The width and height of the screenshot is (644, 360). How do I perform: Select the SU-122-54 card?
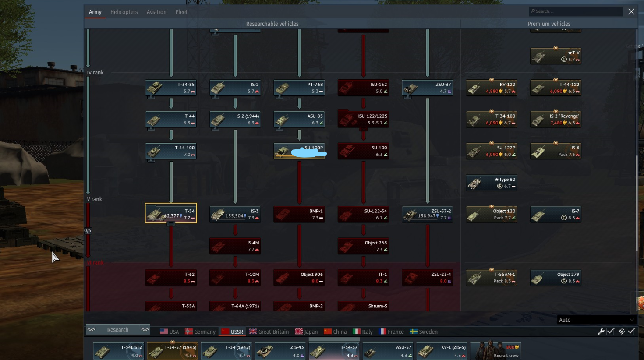(x=363, y=214)
